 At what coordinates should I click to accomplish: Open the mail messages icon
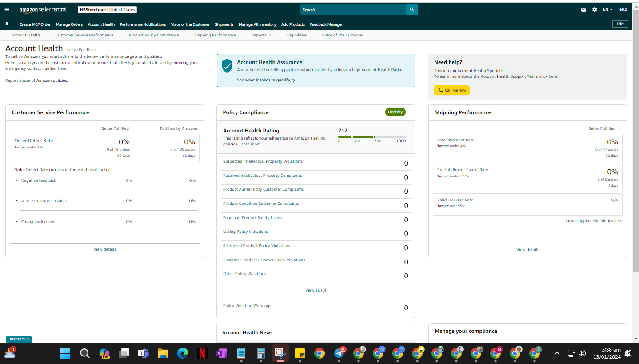(583, 9)
